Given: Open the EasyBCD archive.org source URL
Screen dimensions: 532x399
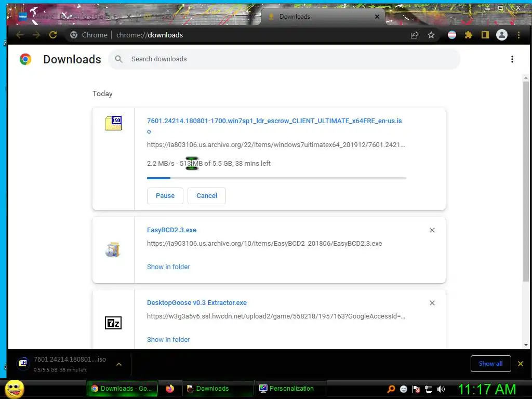Looking at the screenshot, I should click(264, 244).
